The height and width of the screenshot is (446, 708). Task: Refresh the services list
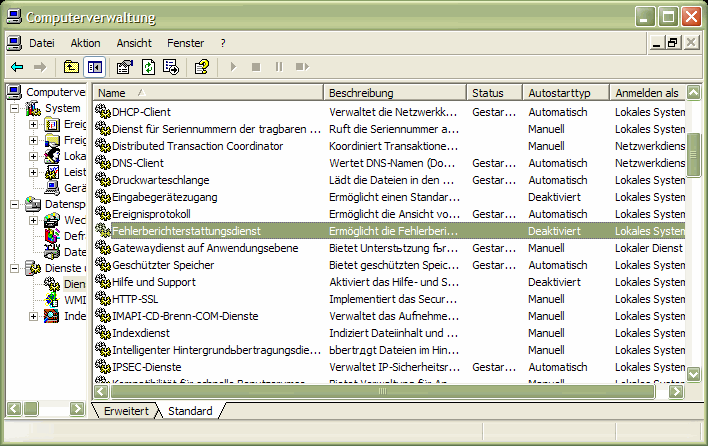(148, 67)
